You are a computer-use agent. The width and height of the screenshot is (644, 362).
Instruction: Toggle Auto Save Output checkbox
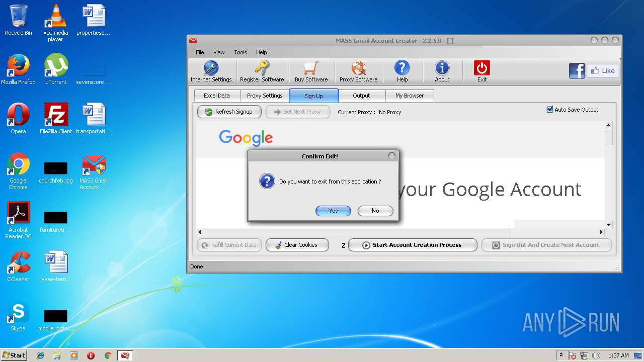(550, 110)
